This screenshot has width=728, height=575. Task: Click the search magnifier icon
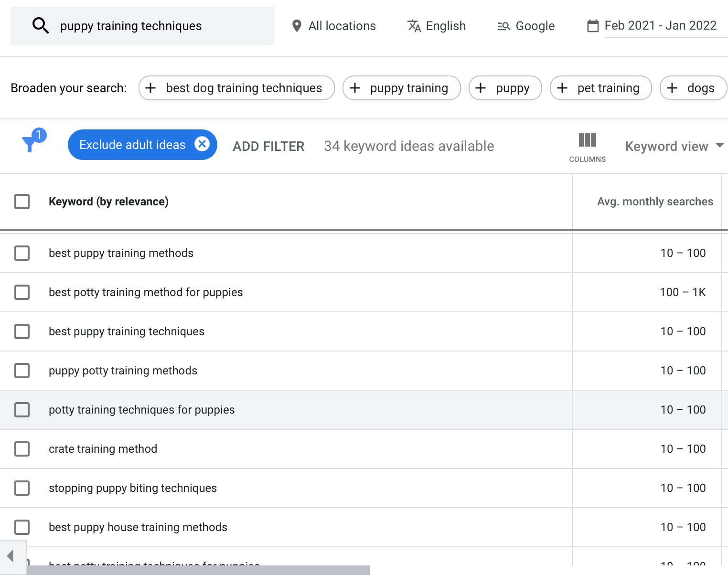[41, 26]
